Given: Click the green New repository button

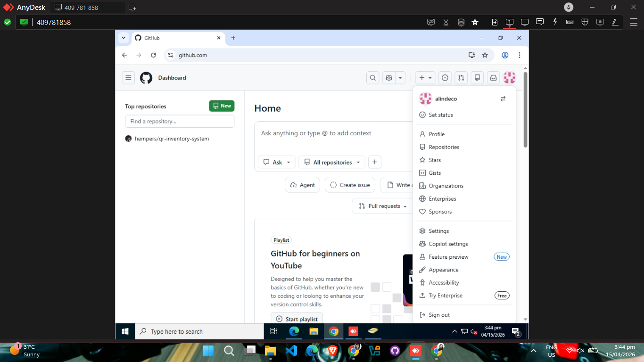Looking at the screenshot, I should tap(222, 106).
